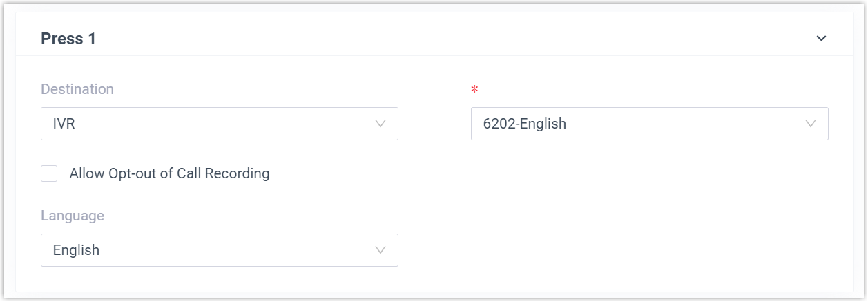The width and height of the screenshot is (868, 302).
Task: Click the arrow icon in 6202-English field
Action: point(810,124)
